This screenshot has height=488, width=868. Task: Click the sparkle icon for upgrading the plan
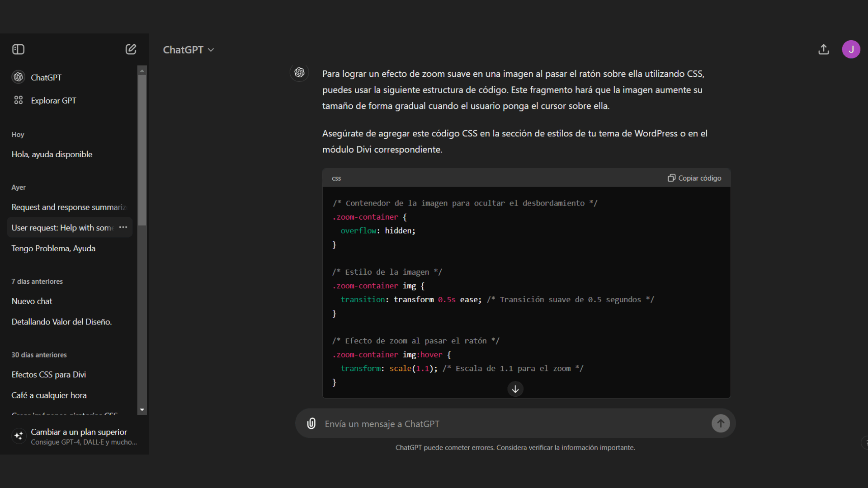(19, 436)
